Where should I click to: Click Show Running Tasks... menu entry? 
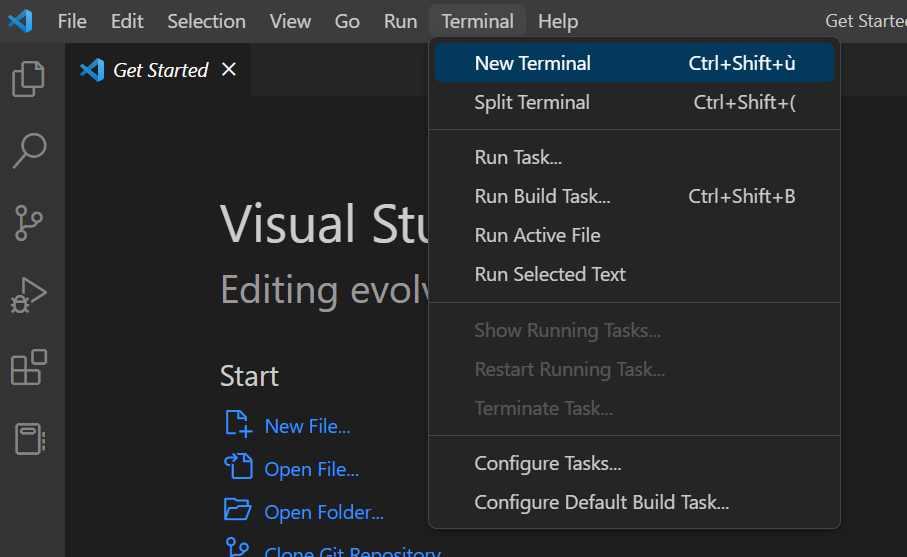pyautogui.click(x=635, y=330)
